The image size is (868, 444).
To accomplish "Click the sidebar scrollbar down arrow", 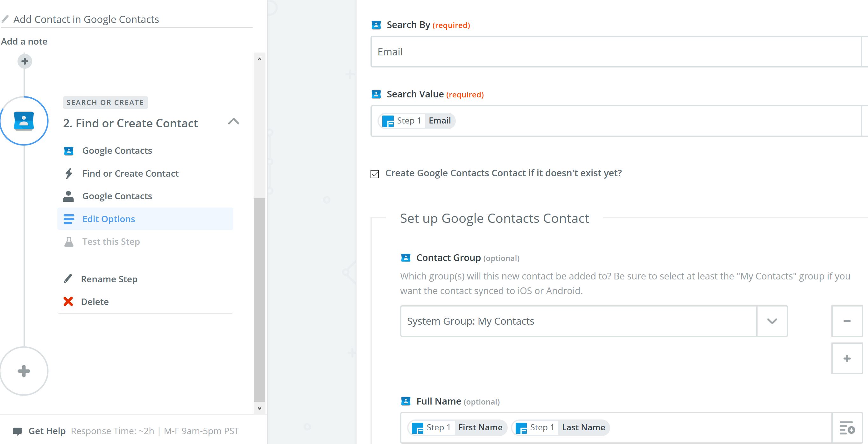I will (259, 408).
